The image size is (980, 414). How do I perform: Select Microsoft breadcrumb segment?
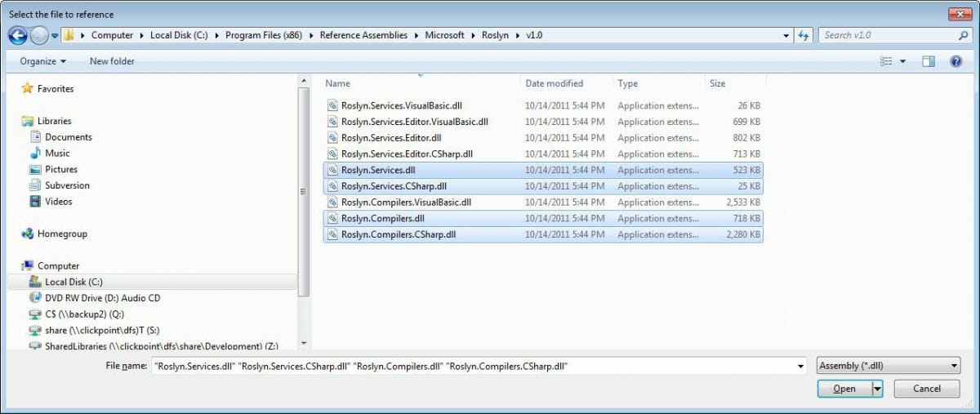[444, 35]
